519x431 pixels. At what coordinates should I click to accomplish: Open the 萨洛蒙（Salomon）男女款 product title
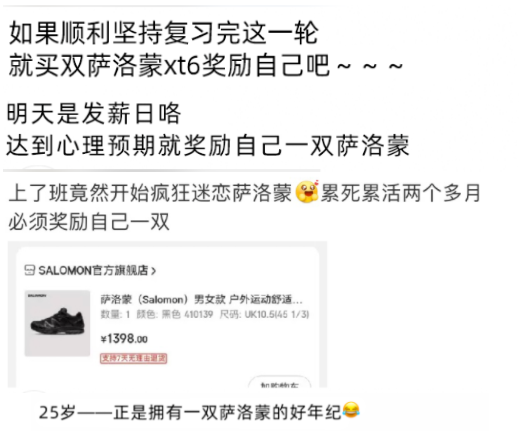pyautogui.click(x=202, y=299)
